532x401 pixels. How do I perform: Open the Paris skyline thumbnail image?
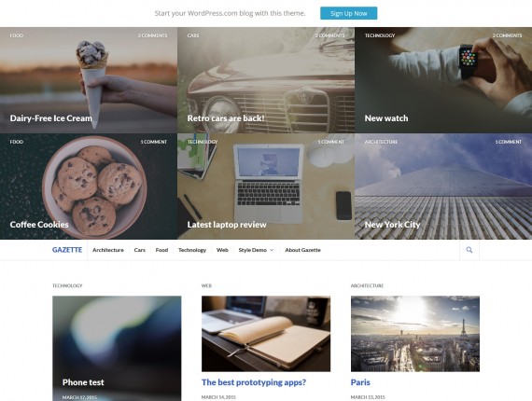tap(415, 334)
